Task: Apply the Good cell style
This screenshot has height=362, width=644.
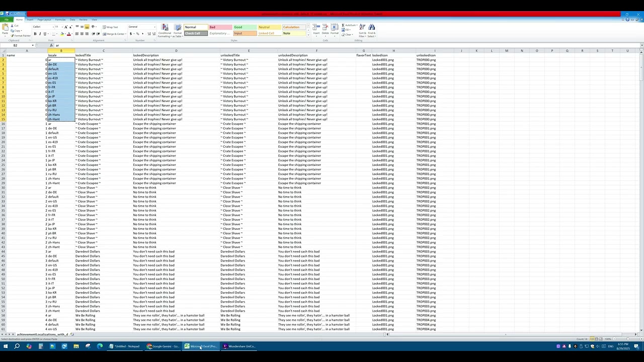Action: pyautogui.click(x=245, y=27)
